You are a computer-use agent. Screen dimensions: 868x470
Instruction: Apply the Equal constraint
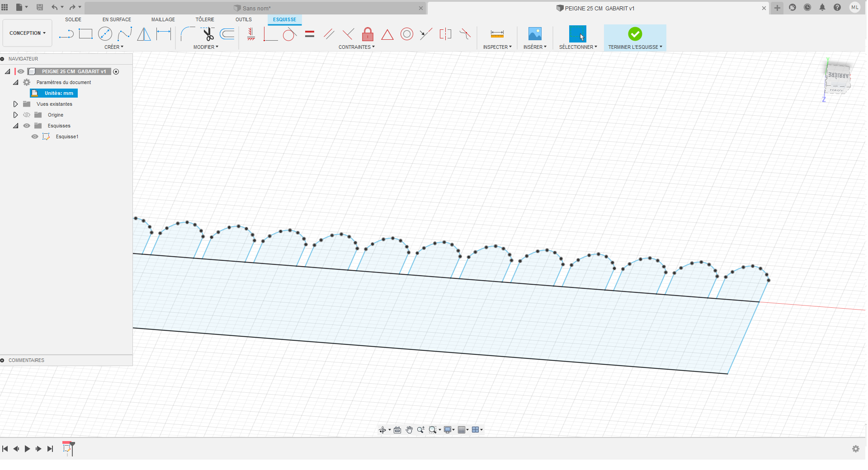click(x=310, y=34)
